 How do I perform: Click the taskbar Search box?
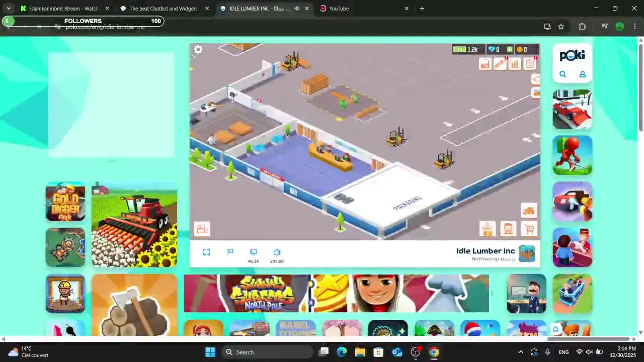tap(267, 352)
